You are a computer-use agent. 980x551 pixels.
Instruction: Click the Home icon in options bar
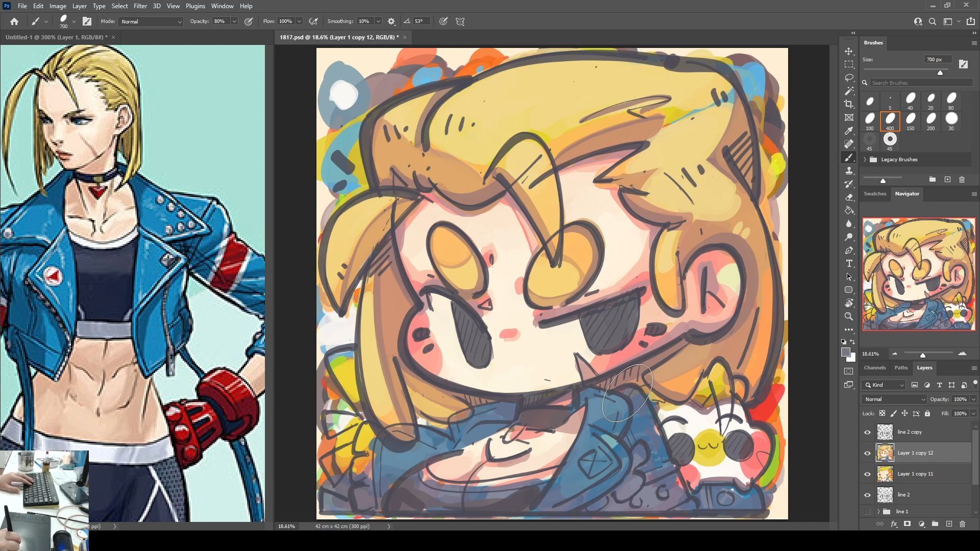[x=14, y=21]
